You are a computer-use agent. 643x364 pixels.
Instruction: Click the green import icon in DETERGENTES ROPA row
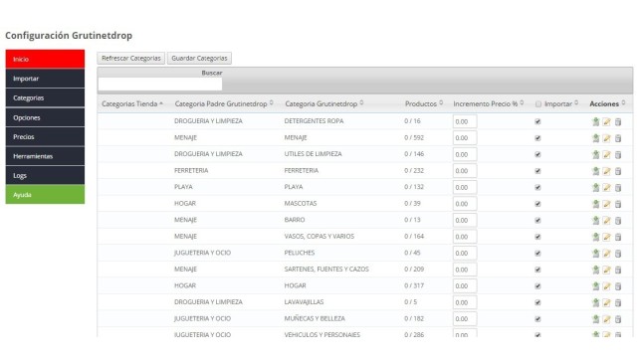pyautogui.click(x=595, y=121)
